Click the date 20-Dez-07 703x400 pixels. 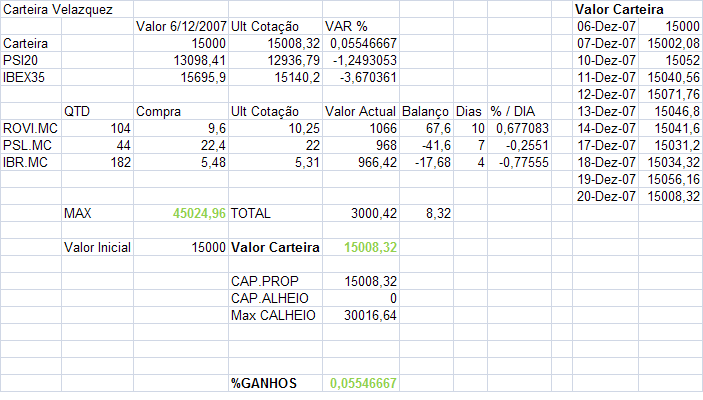pos(606,196)
